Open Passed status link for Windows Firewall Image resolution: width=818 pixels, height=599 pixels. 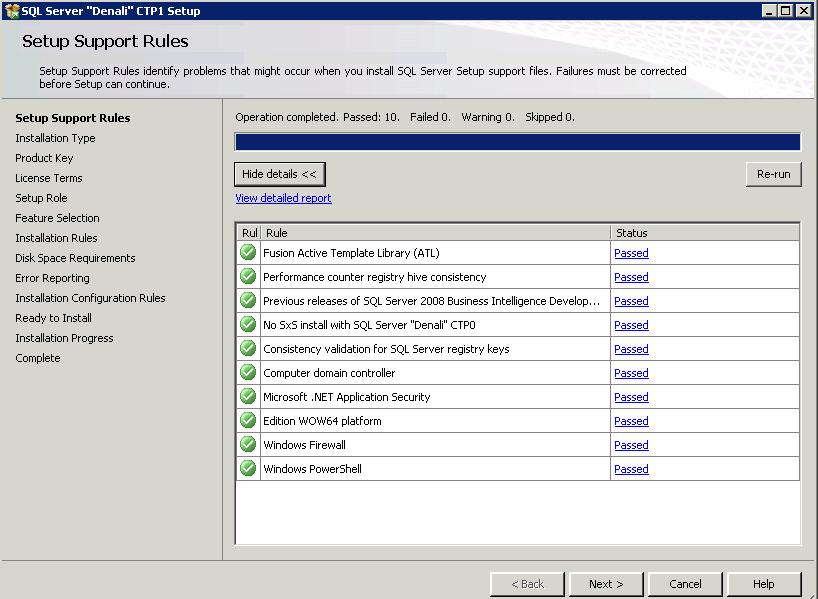point(631,445)
